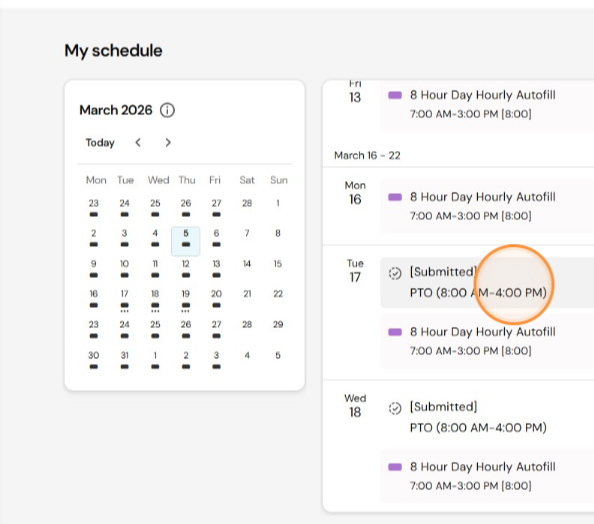Viewport: 594px width, 524px height.
Task: Open Wed 18 8 Hour Day Hourly Autofill shift
Action: [487, 476]
